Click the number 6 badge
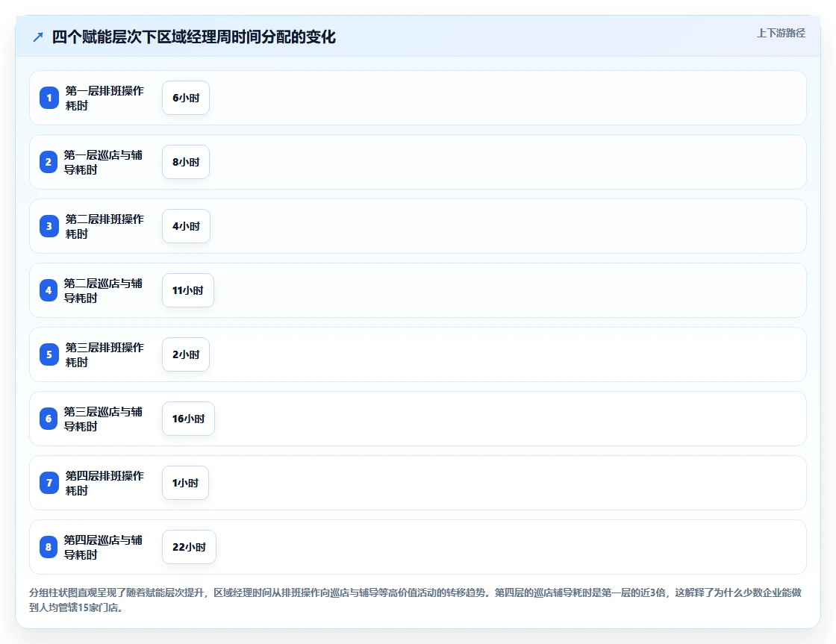 click(x=48, y=419)
